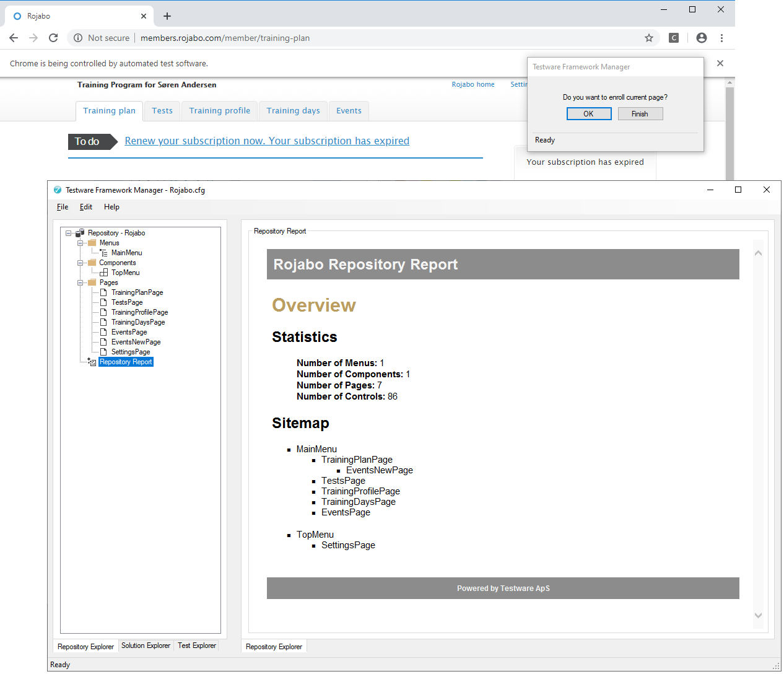Click the TestsPage page icon

coord(103,302)
